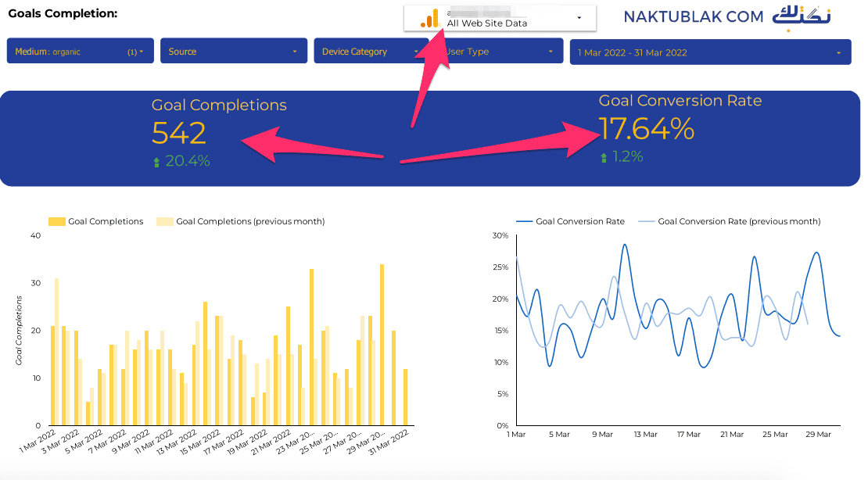Click the Google Analytics bar chart icon
The height and width of the screenshot is (480, 868).
pyautogui.click(x=429, y=18)
